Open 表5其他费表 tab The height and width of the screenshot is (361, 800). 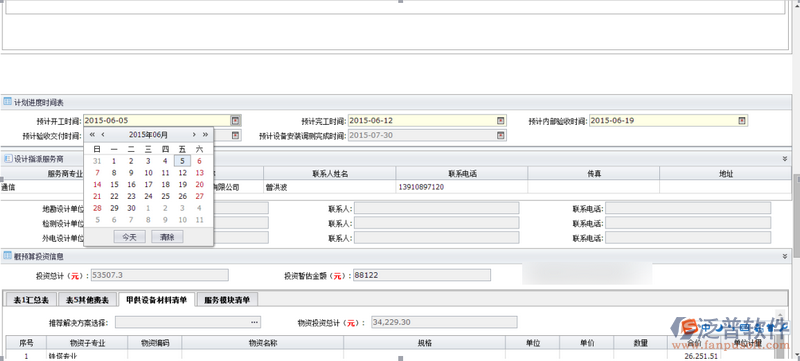point(87,300)
